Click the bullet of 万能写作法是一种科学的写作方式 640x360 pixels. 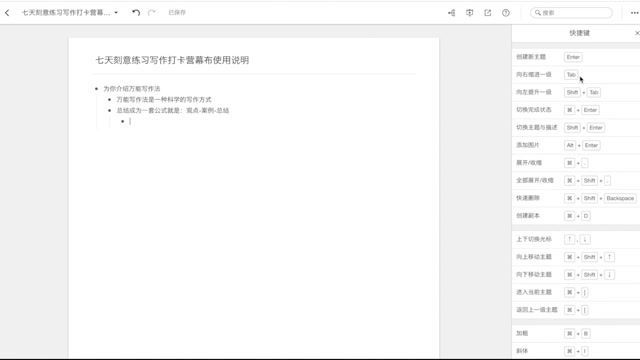pyautogui.click(x=110, y=100)
